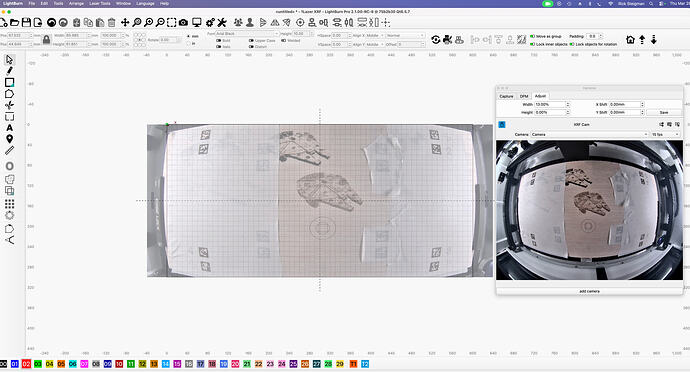
Task: Select the Measure tool
Action: [x=9, y=151]
